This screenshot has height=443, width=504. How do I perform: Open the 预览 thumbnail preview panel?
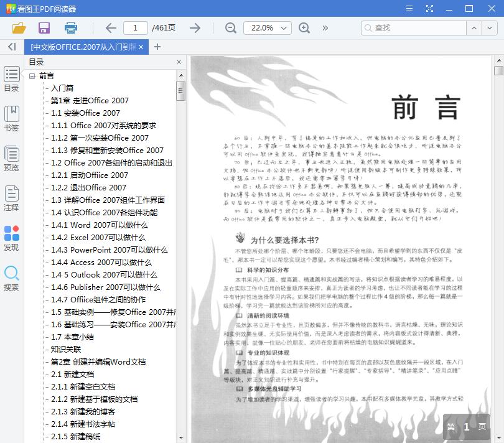12,159
